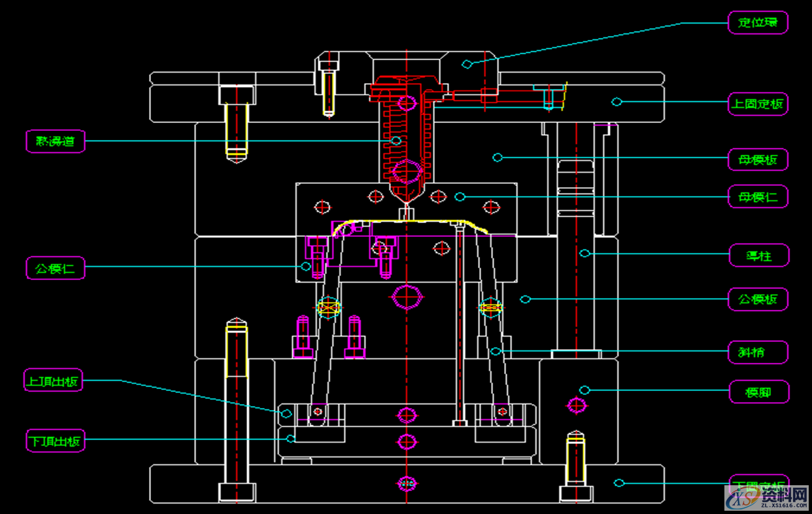Click the 定位環 label box

[x=758, y=22]
